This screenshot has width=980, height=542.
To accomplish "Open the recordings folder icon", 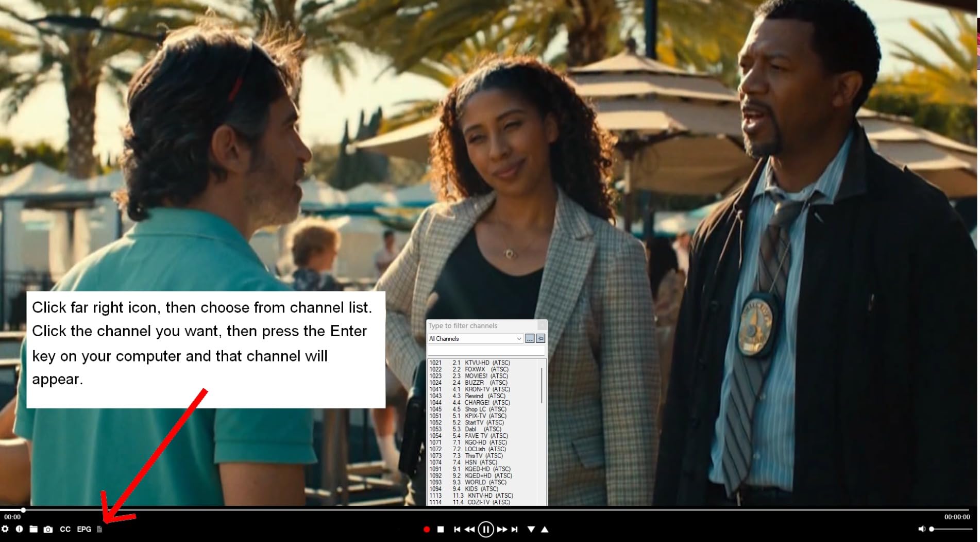I will [33, 529].
